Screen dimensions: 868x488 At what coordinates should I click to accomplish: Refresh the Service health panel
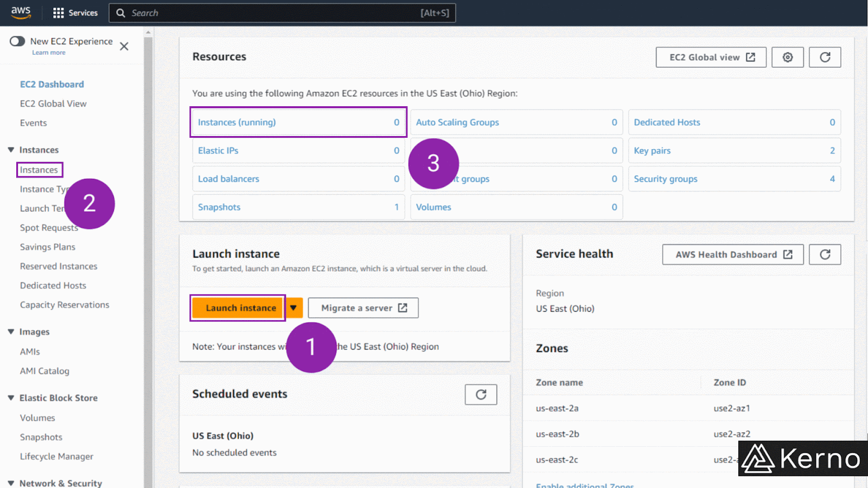[x=825, y=254]
